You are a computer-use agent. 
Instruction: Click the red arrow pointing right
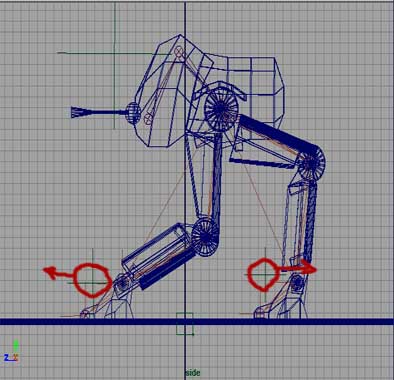(298, 269)
